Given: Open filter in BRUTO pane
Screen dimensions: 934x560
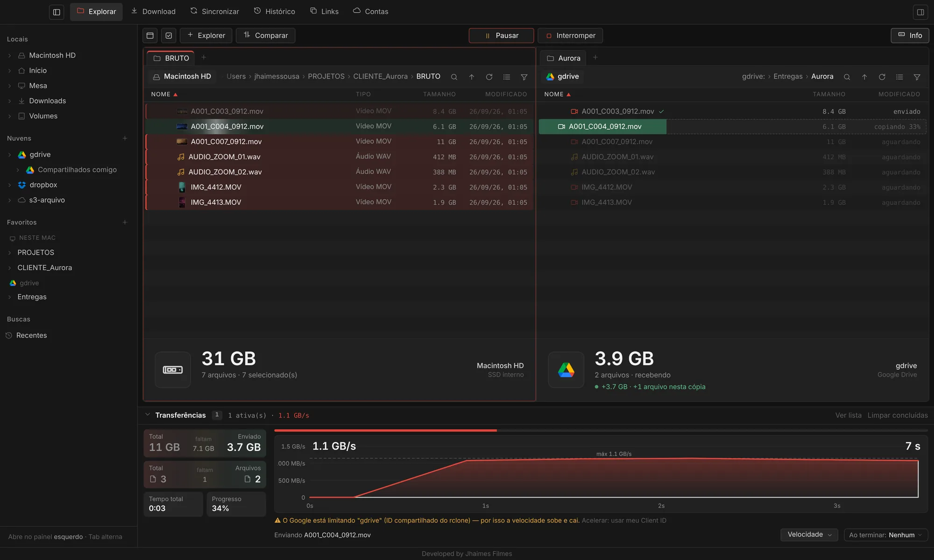Looking at the screenshot, I should pos(524,77).
